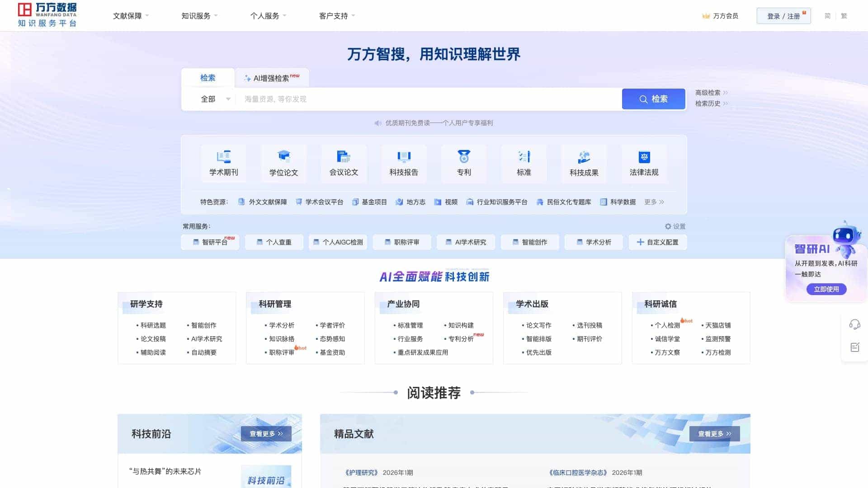Open 个人AIGC检测 service shortcut
The width and height of the screenshot is (868, 488).
click(338, 242)
